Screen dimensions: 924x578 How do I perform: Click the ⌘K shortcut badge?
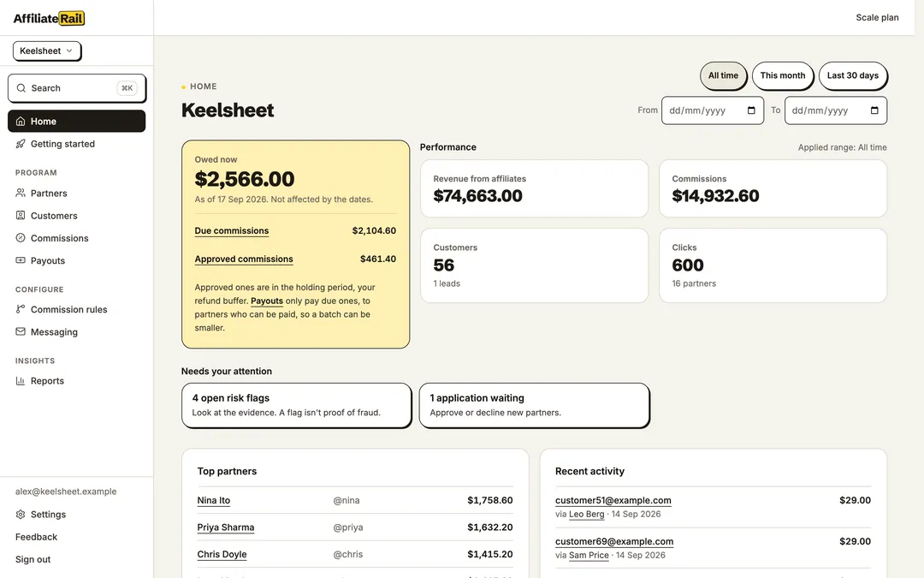(127, 88)
